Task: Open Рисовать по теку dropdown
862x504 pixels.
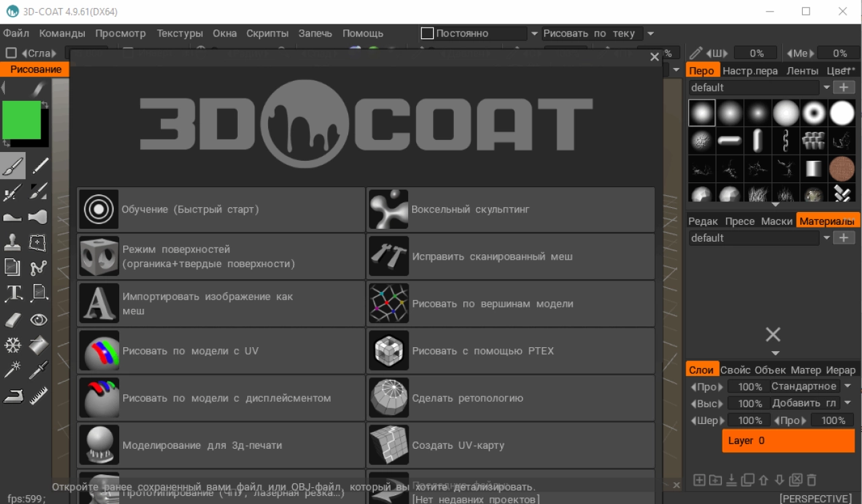Action: pos(651,34)
